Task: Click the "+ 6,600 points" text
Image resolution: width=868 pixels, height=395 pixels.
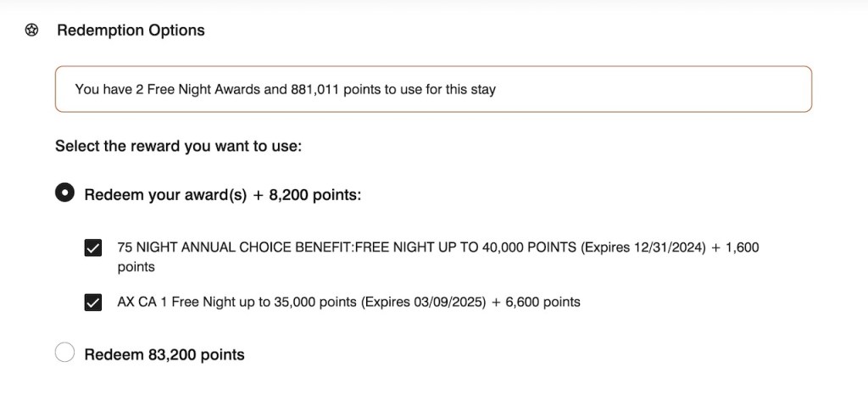Action: pos(537,302)
